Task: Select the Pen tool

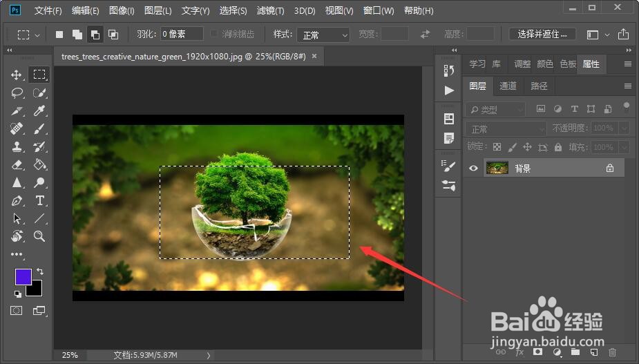Action: (17, 200)
